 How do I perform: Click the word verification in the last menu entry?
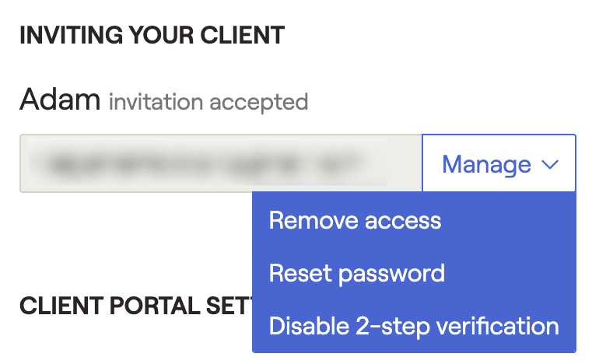(497, 326)
